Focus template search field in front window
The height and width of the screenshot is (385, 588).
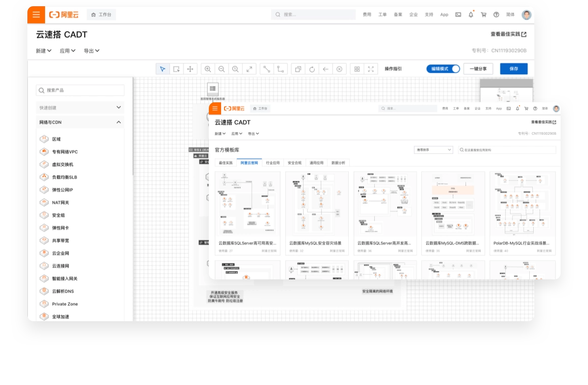pyautogui.click(x=507, y=149)
